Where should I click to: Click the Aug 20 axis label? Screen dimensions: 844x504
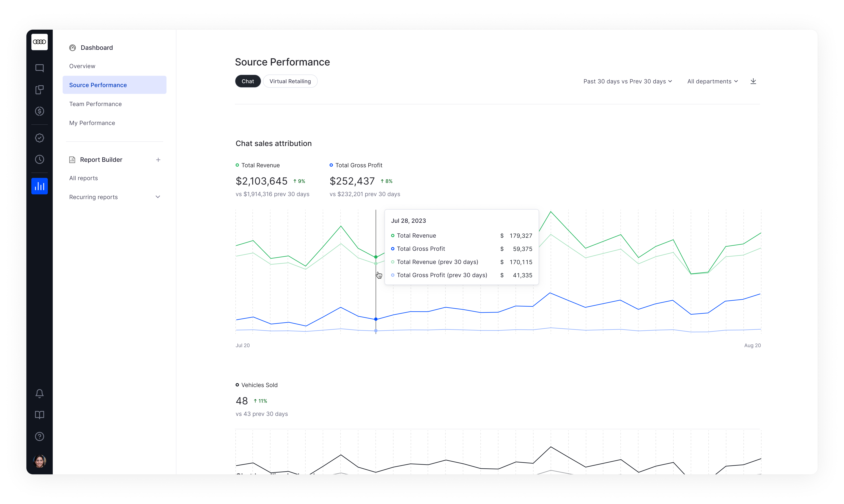pos(752,345)
